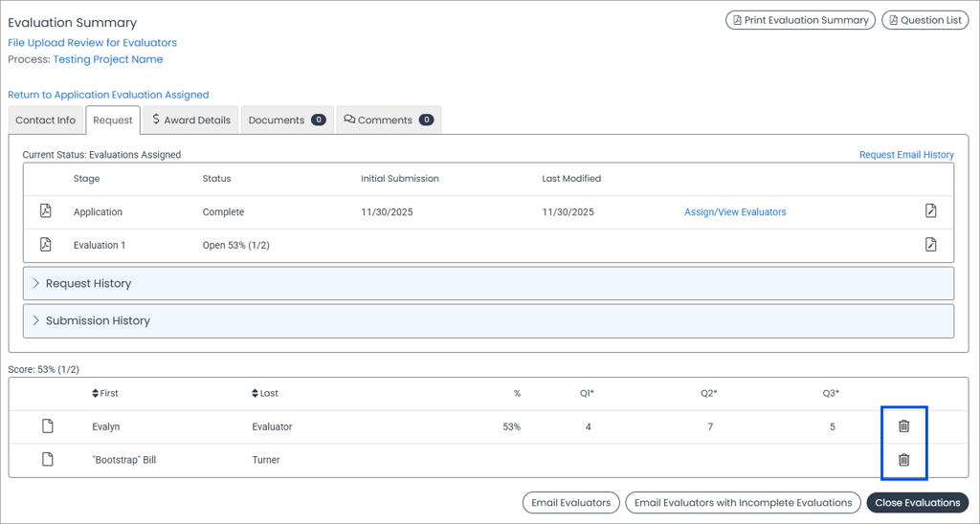
Task: Click the Q2* column header
Action: (709, 393)
